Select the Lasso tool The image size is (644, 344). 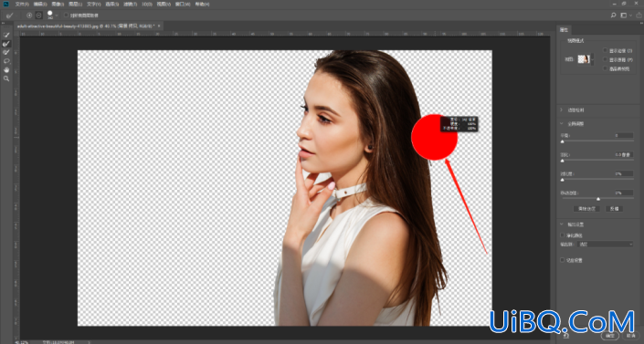(6, 61)
